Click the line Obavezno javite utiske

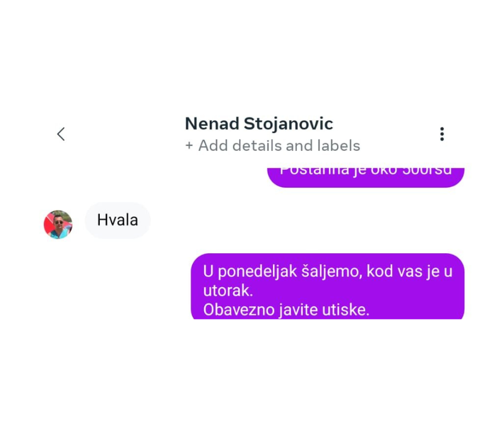tap(286, 310)
